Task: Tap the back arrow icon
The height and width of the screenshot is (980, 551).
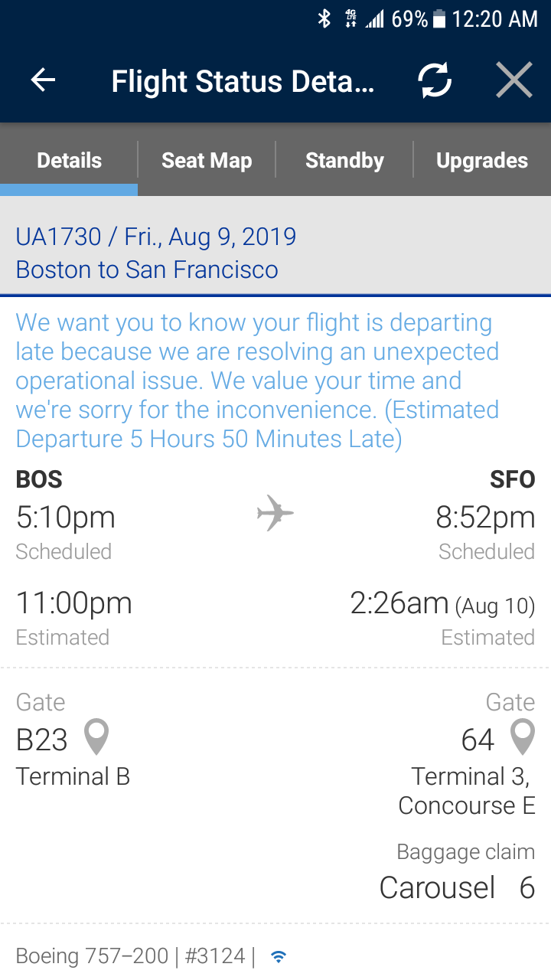Action: click(43, 80)
